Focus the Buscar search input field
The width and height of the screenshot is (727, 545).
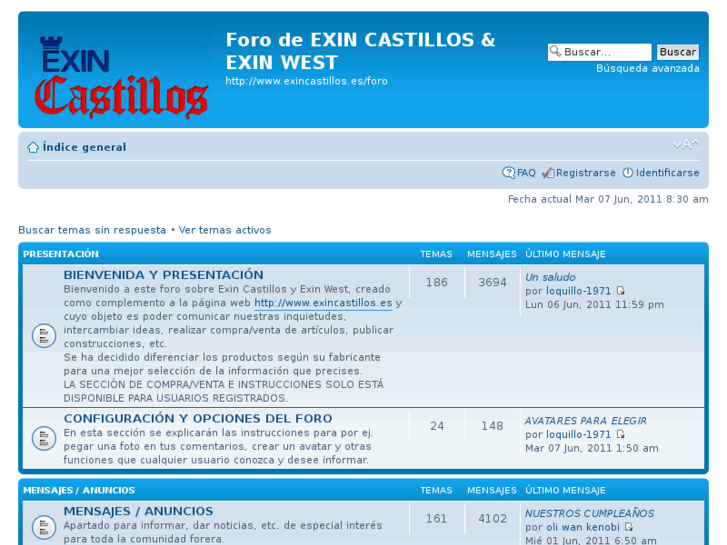click(599, 52)
